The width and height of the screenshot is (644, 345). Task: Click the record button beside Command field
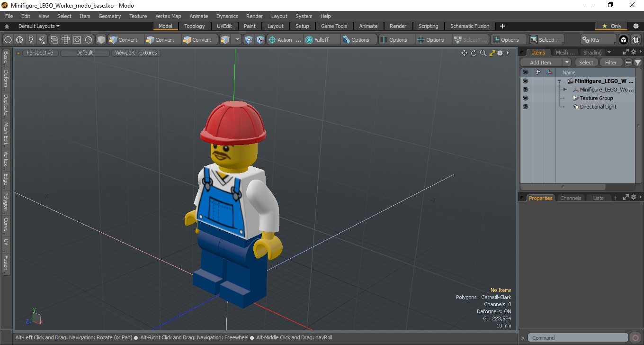coord(635,338)
